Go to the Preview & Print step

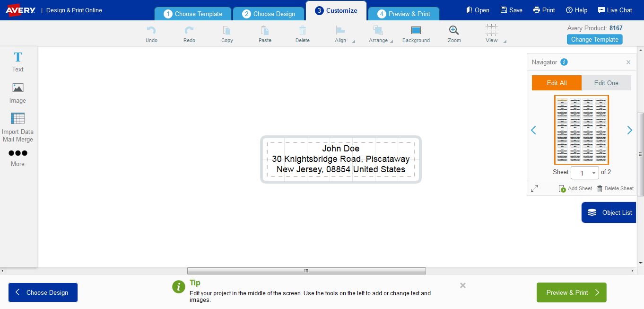[403, 14]
